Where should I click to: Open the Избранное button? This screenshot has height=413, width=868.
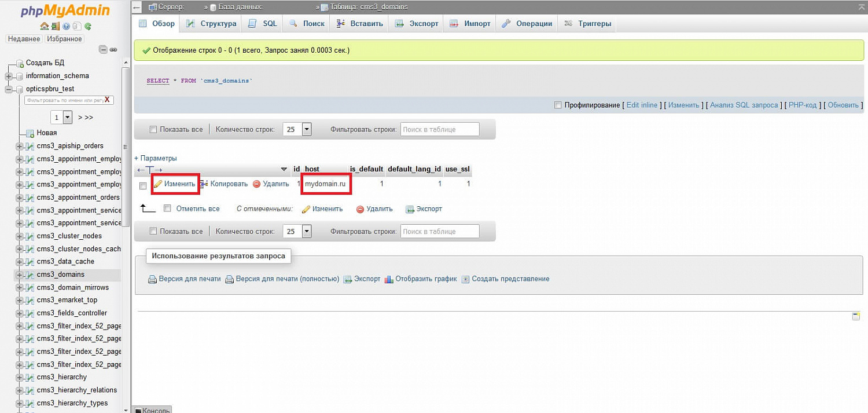[x=64, y=39]
